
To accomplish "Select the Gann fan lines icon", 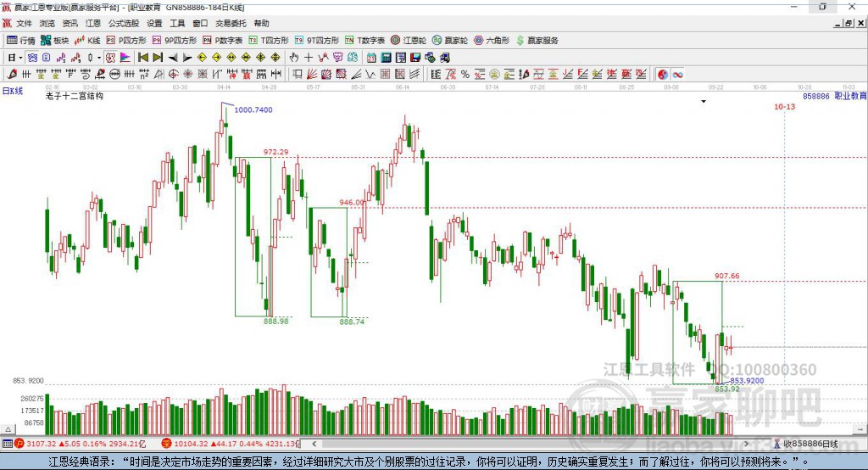I will pos(312,74).
